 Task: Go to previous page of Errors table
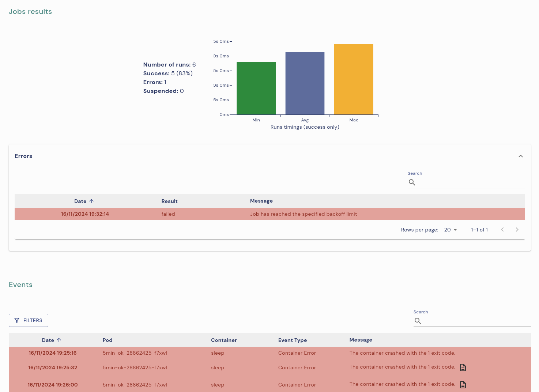[502, 230]
